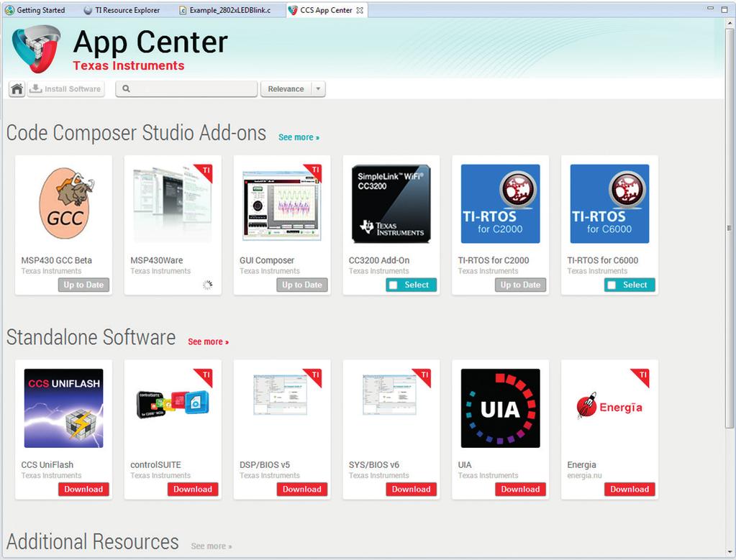Viewport: 736px width, 560px height.
Task: Switch to the TI Resource Explorer tab
Action: pyautogui.click(x=122, y=10)
